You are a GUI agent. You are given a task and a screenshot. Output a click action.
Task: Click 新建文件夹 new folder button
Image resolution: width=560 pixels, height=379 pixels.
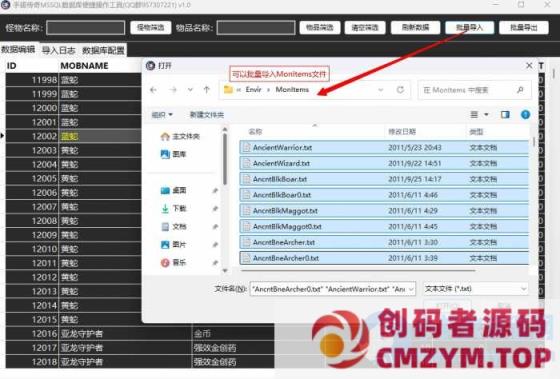(207, 115)
